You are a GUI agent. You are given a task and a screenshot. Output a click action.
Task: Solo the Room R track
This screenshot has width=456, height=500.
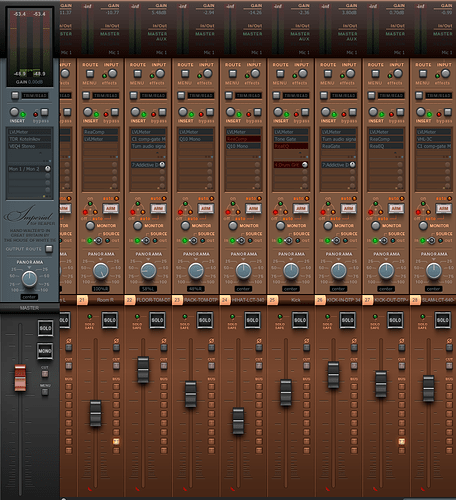pos(110,320)
